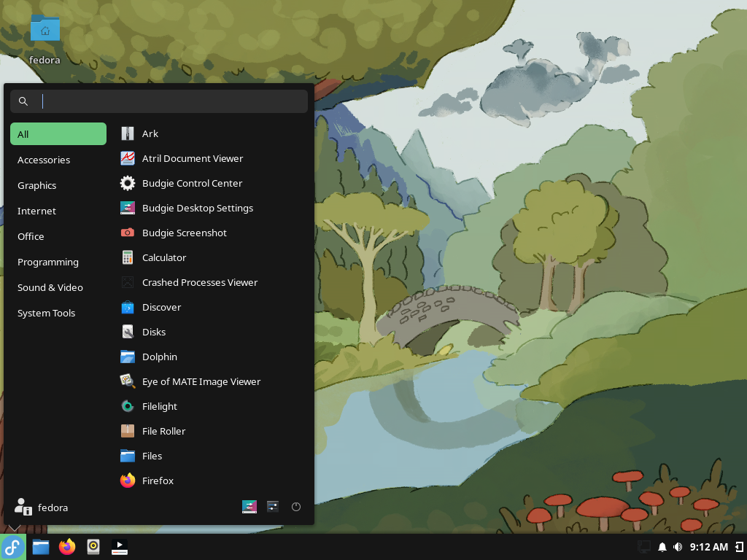Launch Budgie Screenshot camera icon

[127, 233]
